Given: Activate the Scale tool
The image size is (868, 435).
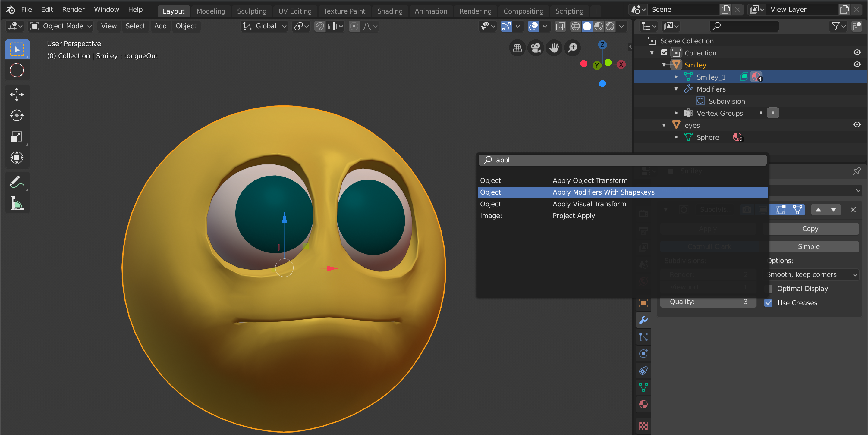Looking at the screenshot, I should click(x=17, y=137).
